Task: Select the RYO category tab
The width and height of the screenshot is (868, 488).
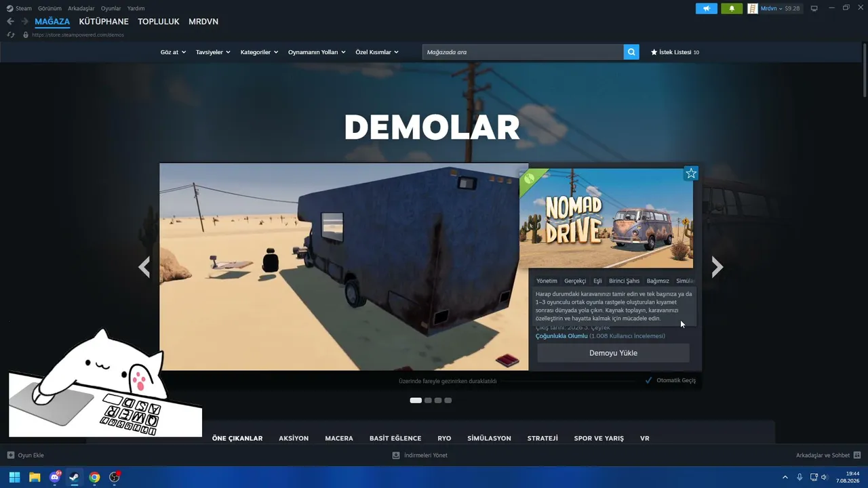Action: pos(444,438)
